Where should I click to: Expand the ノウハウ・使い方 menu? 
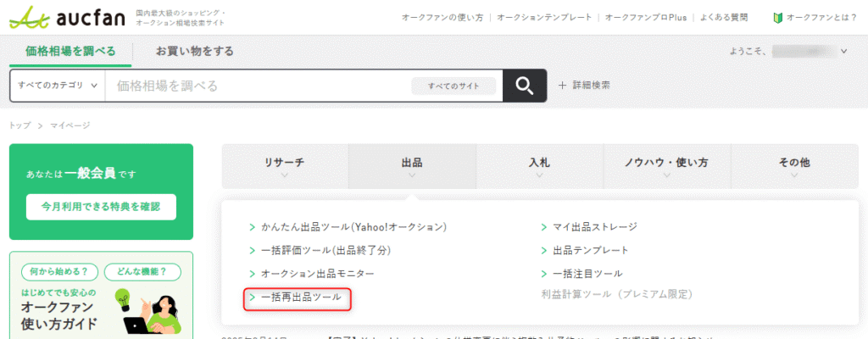[x=666, y=166]
